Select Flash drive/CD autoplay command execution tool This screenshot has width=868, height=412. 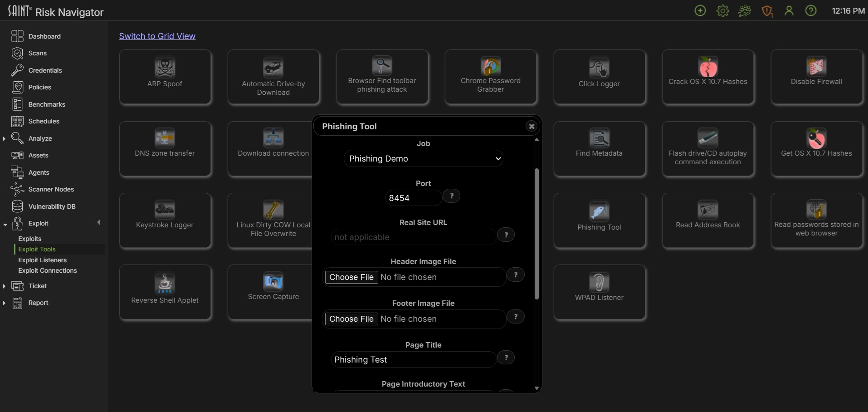(708, 148)
